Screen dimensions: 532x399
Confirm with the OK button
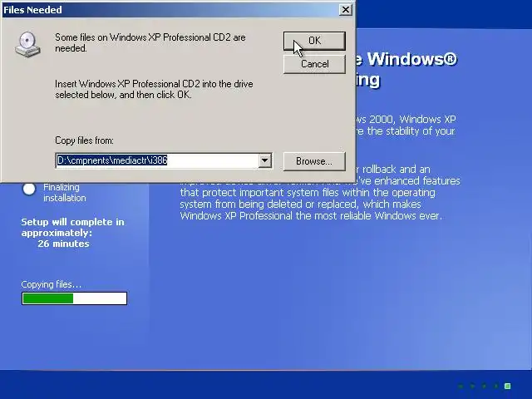(x=314, y=41)
